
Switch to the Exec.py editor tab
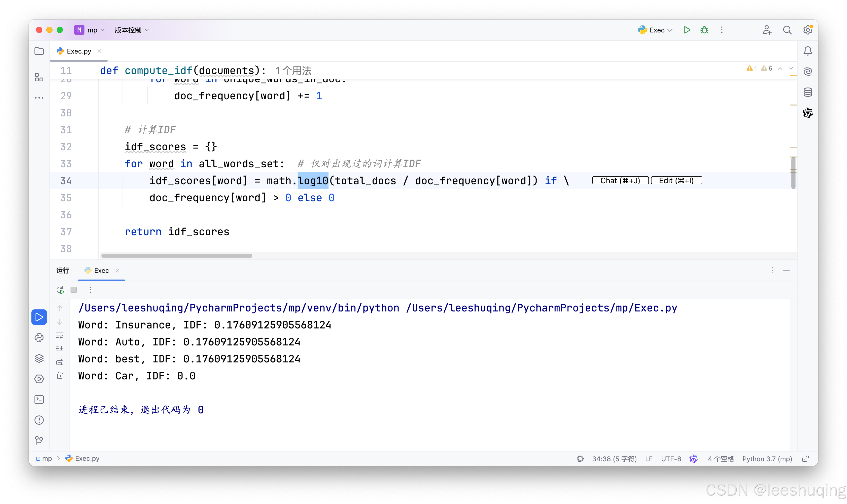click(79, 51)
